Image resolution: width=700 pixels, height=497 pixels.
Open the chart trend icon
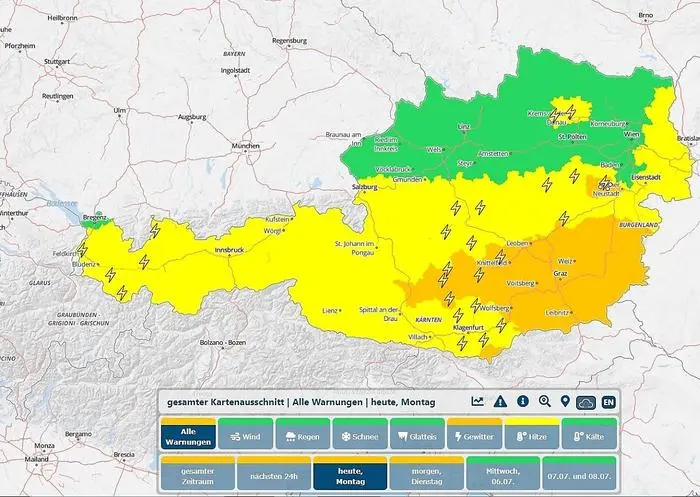(x=478, y=402)
